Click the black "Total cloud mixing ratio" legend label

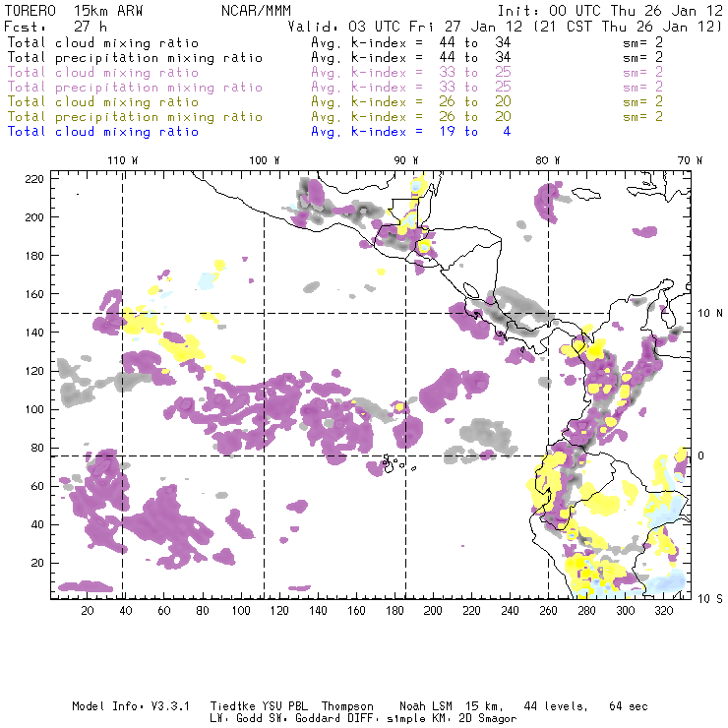coord(103,43)
